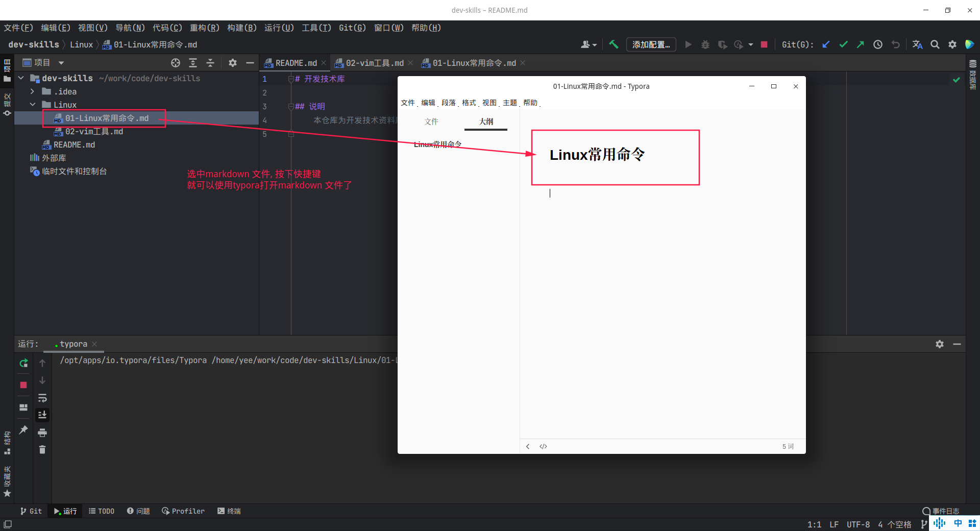Rerun the typora process in the run panel
980x531 pixels.
23,363
